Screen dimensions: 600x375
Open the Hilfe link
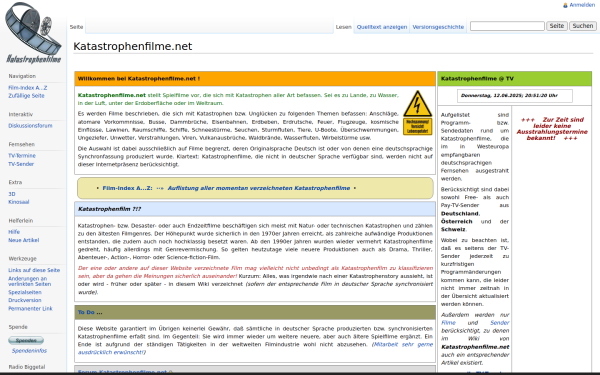point(14,232)
